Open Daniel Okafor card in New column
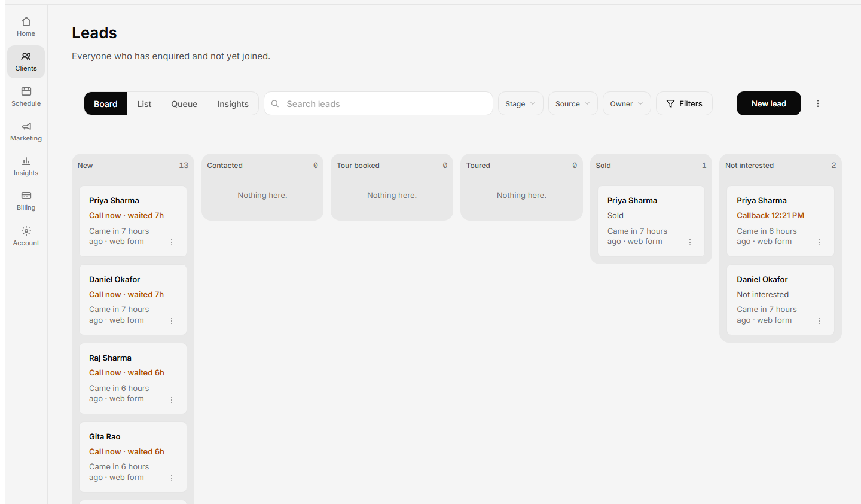 133,300
